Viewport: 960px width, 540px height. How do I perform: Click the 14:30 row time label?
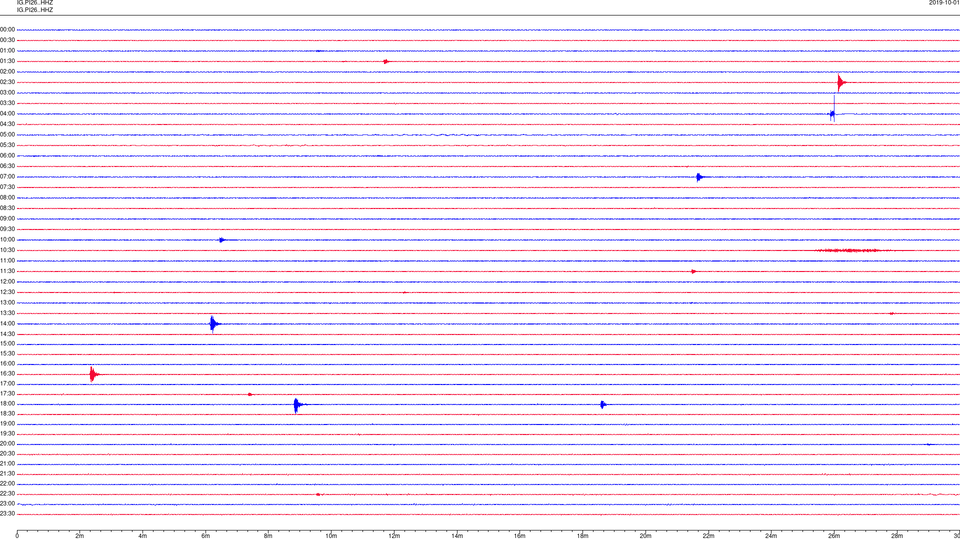coord(7,334)
